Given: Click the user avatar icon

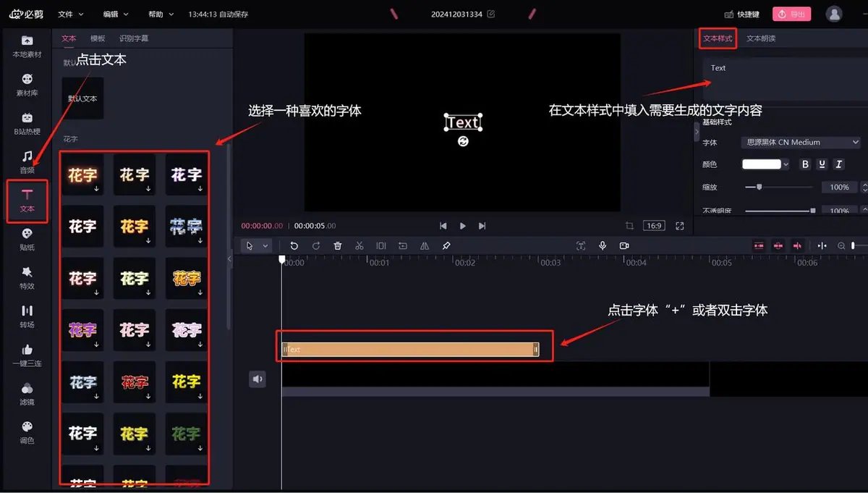Looking at the screenshot, I should (835, 14).
